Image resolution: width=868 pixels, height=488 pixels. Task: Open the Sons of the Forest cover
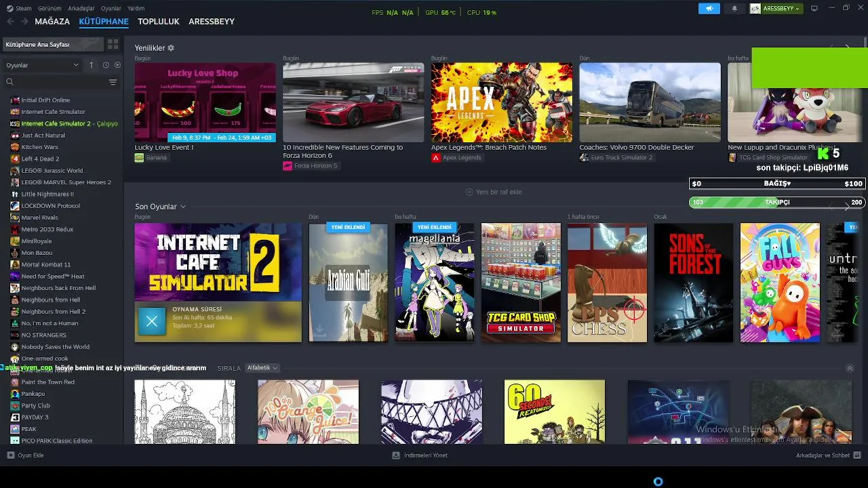[x=693, y=283]
